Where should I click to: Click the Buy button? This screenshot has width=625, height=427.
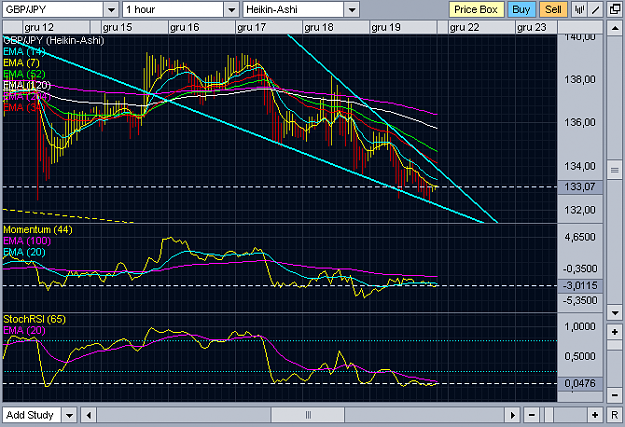(x=521, y=10)
